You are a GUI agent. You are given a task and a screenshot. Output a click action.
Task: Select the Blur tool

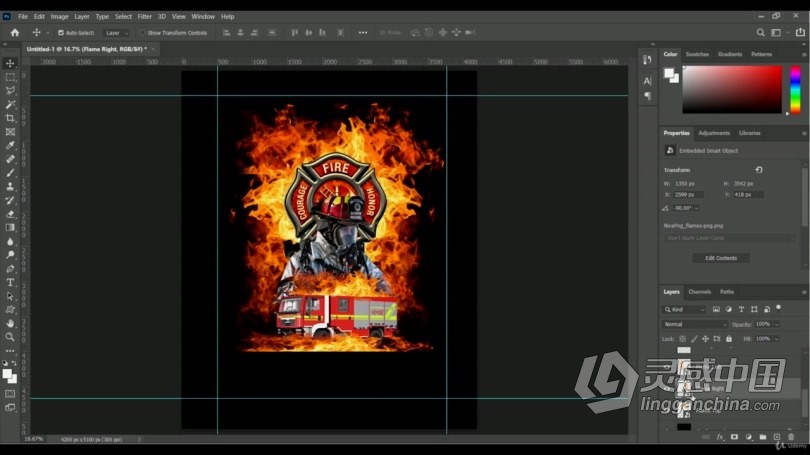(10, 241)
